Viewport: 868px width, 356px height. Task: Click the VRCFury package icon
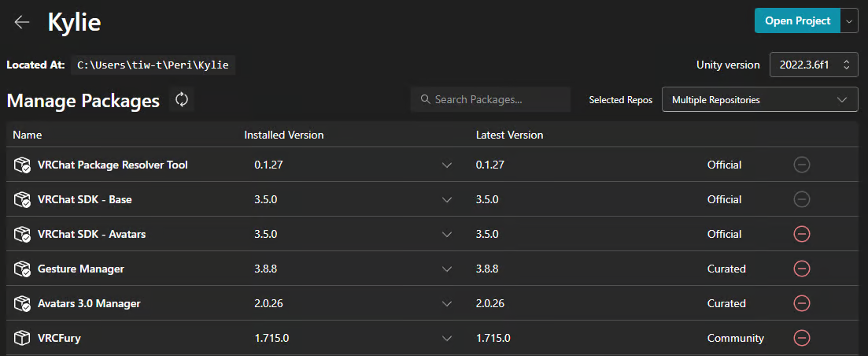click(x=22, y=339)
